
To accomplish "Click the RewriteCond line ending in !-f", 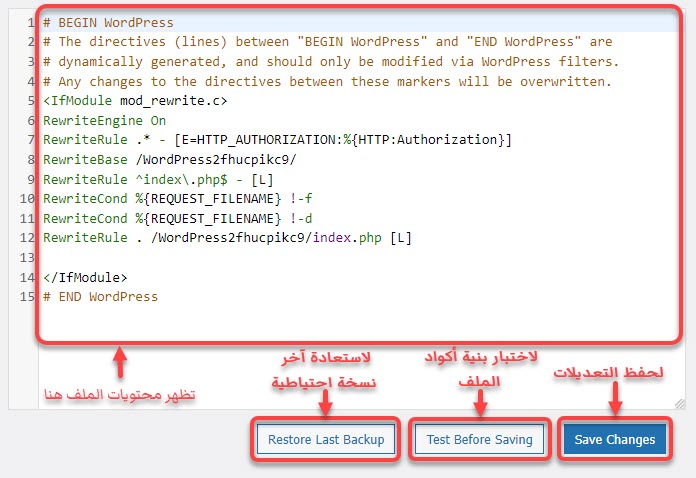I will pyautogui.click(x=178, y=198).
